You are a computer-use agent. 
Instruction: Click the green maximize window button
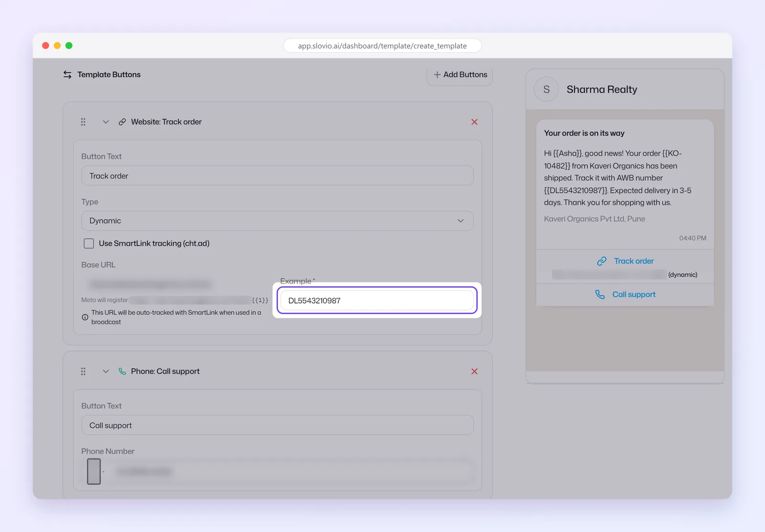click(x=69, y=45)
